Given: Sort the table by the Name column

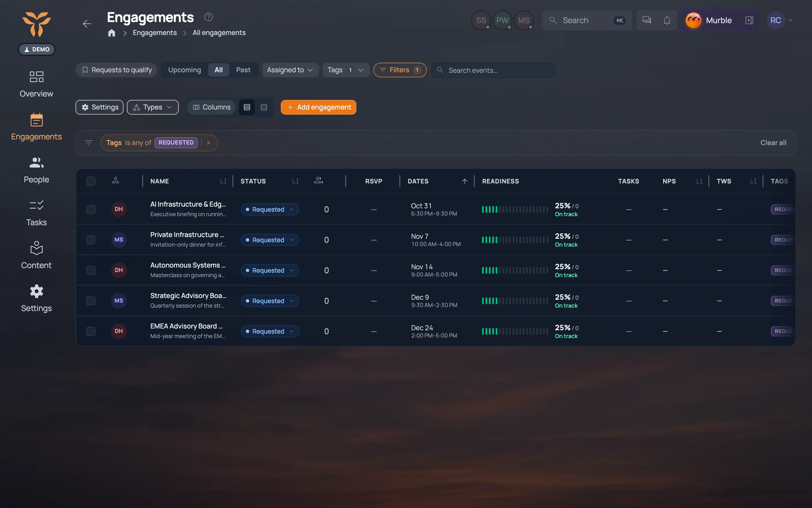Looking at the screenshot, I should [223, 181].
